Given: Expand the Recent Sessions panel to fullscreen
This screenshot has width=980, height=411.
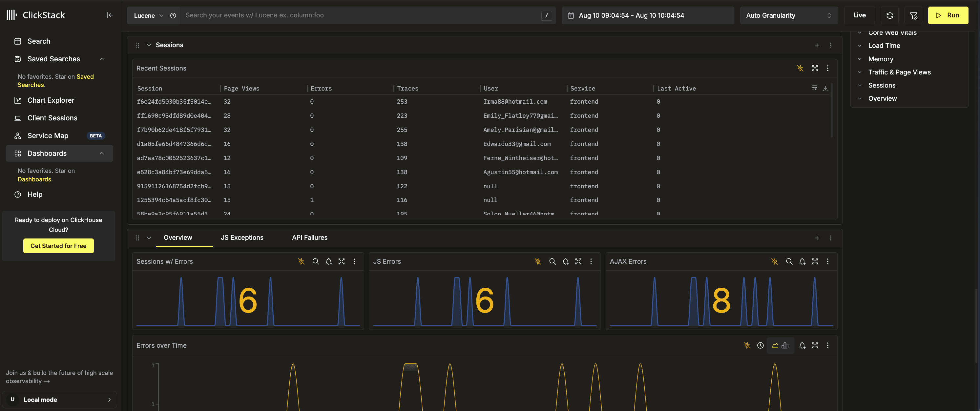Looking at the screenshot, I should pyautogui.click(x=815, y=69).
